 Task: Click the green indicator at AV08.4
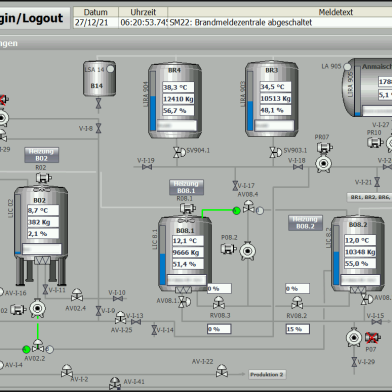(236, 211)
